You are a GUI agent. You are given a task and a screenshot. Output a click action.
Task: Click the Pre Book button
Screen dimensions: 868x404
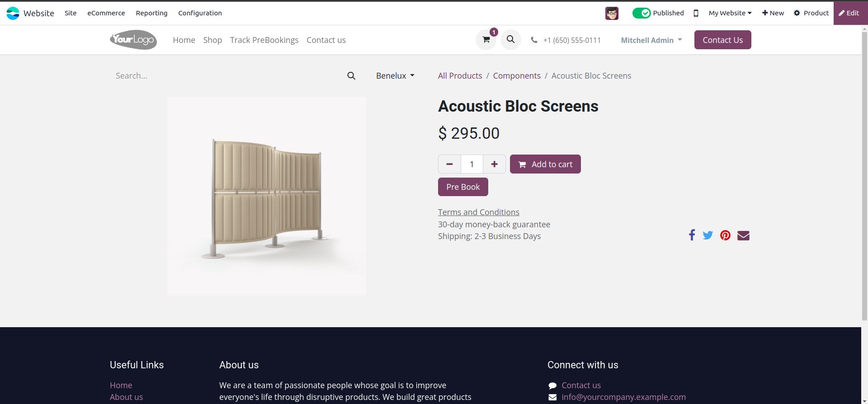(x=463, y=187)
